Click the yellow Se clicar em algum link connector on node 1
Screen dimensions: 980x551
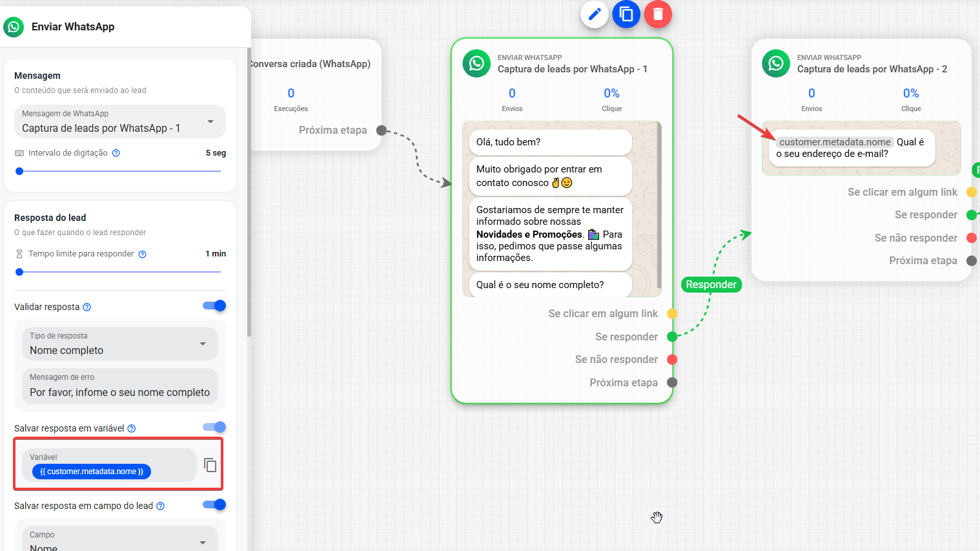(672, 313)
